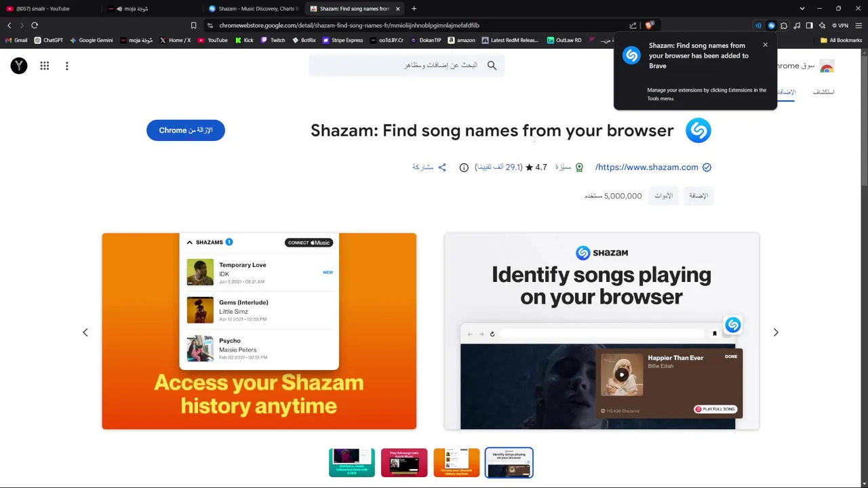Viewport: 868px width, 488px height.
Task: Open a new tab with plus button
Action: pyautogui.click(x=414, y=9)
